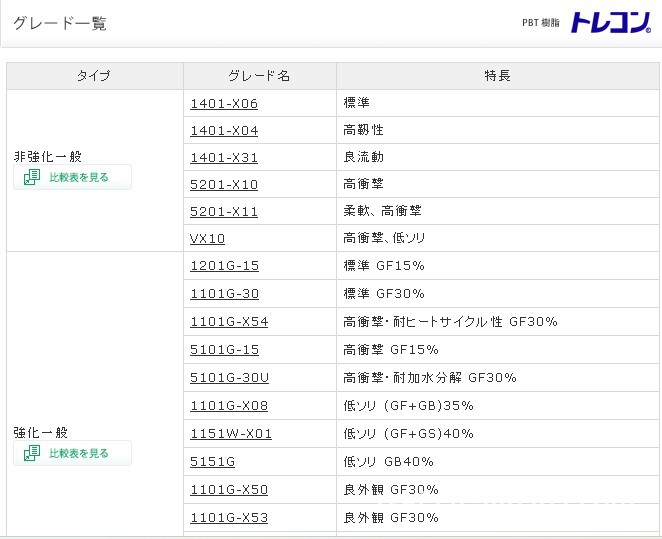View grade 1401-X31 details
The width and height of the screenshot is (662, 539).
tap(224, 157)
